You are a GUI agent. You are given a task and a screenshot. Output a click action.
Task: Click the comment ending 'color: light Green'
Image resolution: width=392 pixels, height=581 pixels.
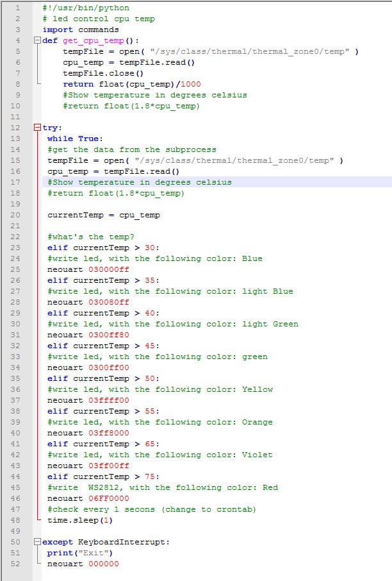point(173,324)
